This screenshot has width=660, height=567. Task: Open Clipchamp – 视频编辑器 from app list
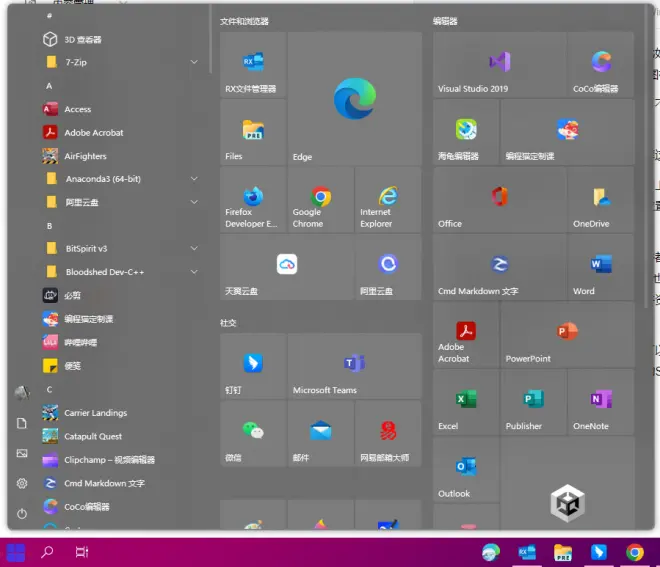tap(120, 460)
